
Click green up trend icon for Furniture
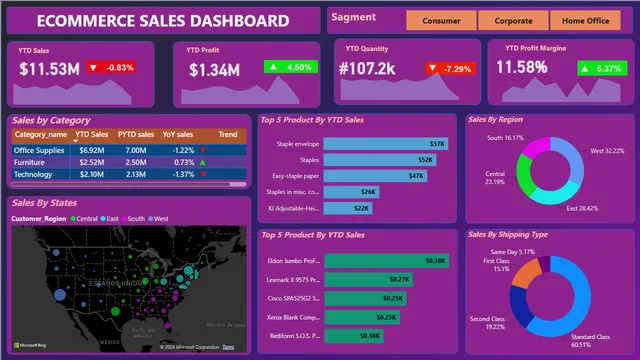(x=203, y=162)
